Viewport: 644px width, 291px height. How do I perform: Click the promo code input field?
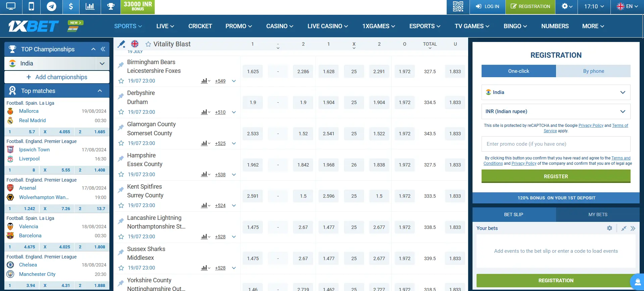tap(556, 144)
